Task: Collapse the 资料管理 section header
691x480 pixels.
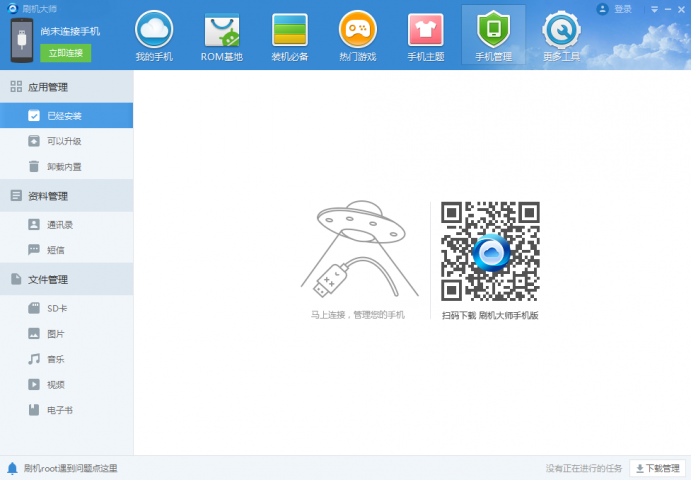Action: 66,196
